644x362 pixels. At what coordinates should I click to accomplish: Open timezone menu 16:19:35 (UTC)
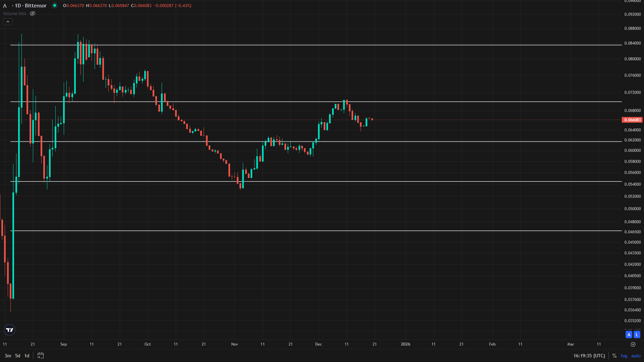click(589, 356)
